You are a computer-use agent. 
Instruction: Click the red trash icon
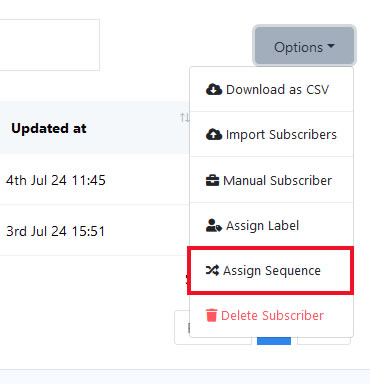coord(211,315)
